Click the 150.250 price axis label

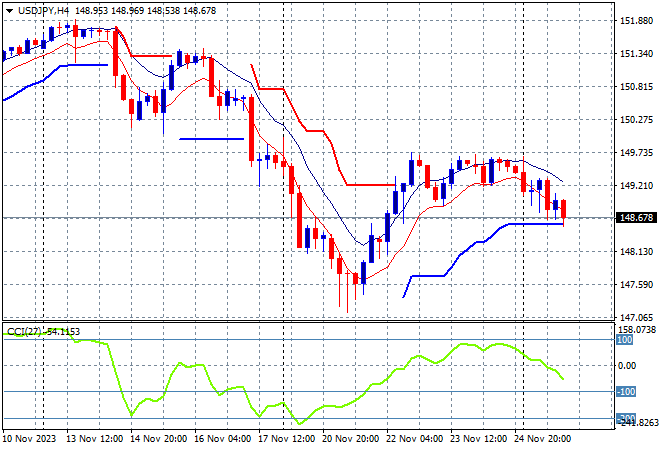pos(637,119)
